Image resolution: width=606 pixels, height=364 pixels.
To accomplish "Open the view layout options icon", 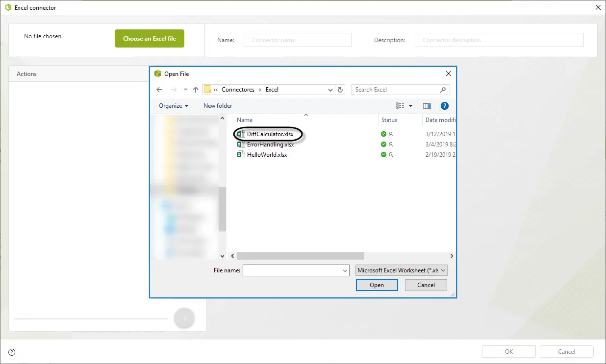I will [401, 106].
